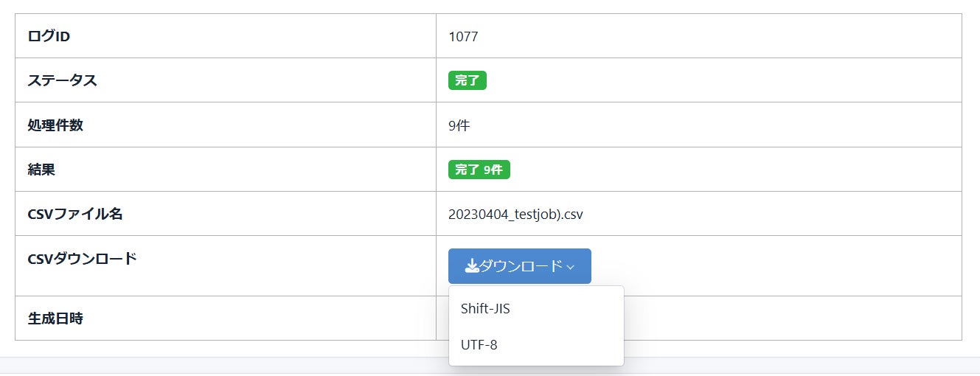Screen dimensions: 980x376
Task: Click the empty cell area right of ダウンロード button
Action: (774, 266)
